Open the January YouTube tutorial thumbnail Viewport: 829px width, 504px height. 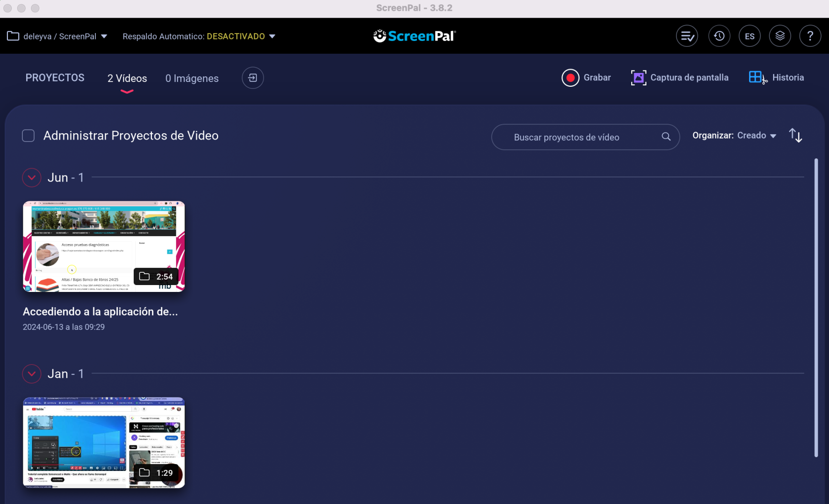pyautogui.click(x=104, y=443)
